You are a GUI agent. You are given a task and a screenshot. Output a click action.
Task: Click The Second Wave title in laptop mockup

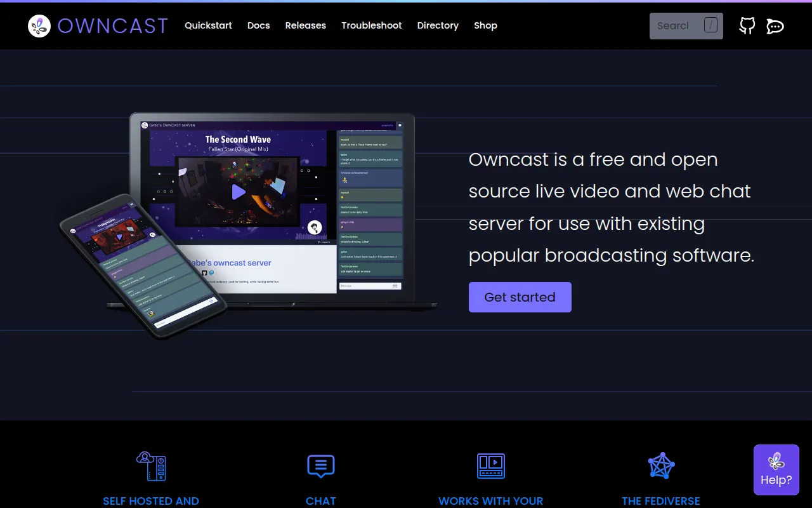(x=238, y=139)
